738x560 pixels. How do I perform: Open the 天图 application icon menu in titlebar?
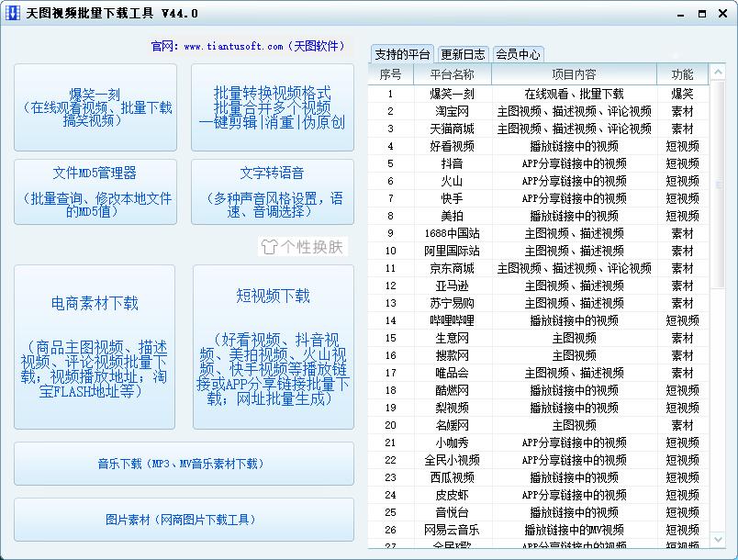[13, 14]
